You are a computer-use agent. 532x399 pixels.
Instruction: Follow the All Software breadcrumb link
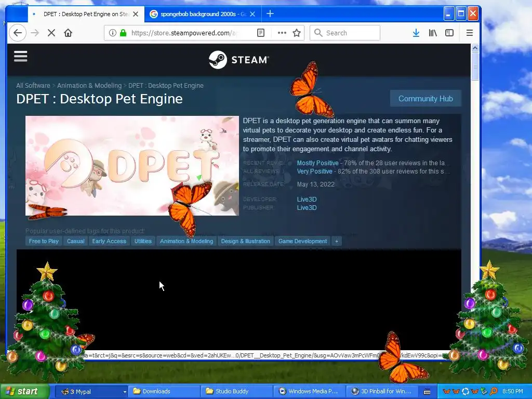tap(33, 86)
